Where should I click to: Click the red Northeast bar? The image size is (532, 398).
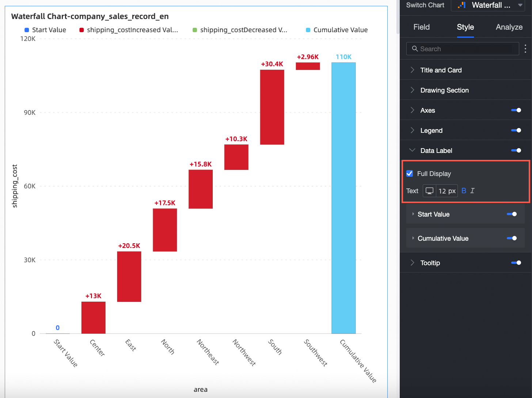pyautogui.click(x=201, y=189)
